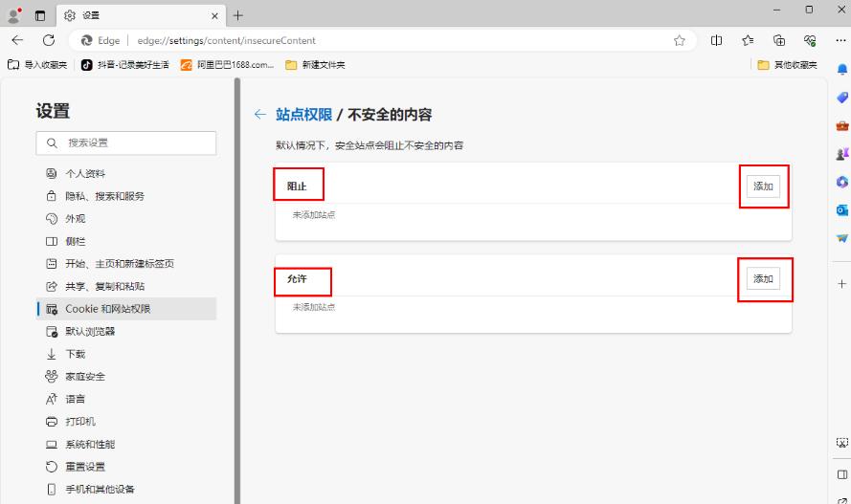Select 家庭安全 in settings sidebar
This screenshot has height=504, width=851.
pyautogui.click(x=126, y=376)
